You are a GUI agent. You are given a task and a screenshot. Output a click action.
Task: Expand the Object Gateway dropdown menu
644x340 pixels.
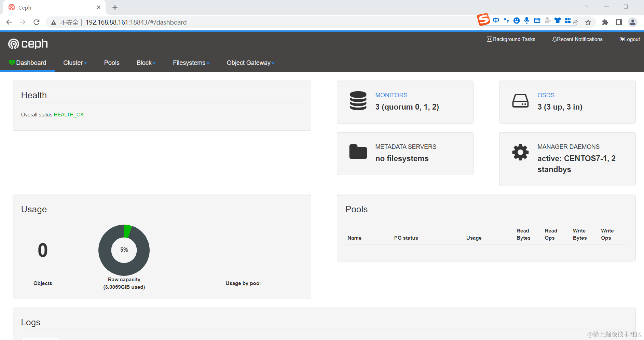tap(250, 63)
